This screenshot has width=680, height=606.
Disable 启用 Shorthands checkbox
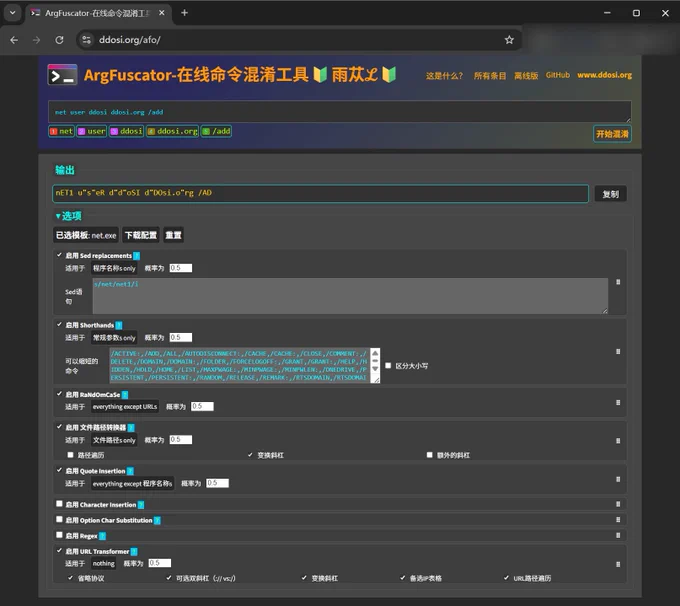[x=59, y=324]
